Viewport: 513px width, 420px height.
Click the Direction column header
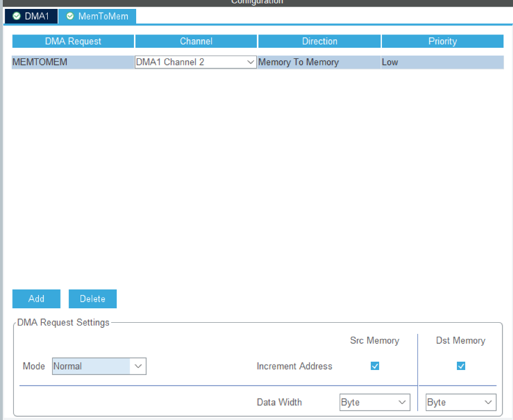319,41
